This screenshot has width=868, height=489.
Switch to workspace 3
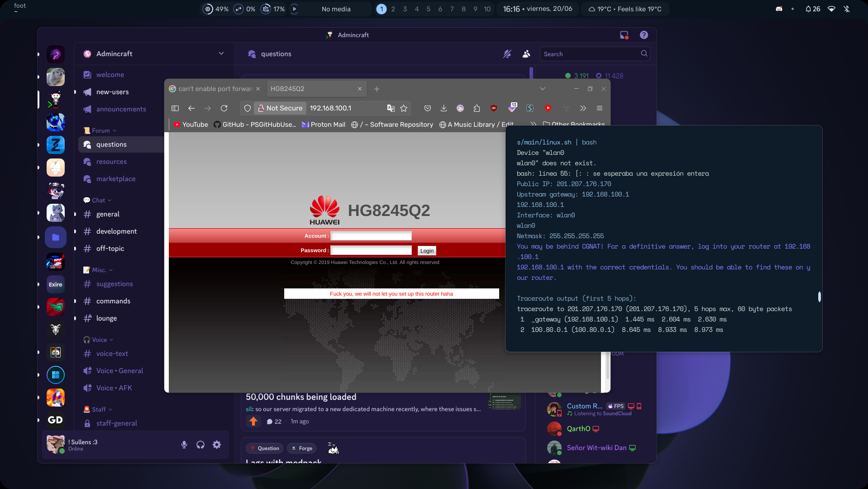405,9
